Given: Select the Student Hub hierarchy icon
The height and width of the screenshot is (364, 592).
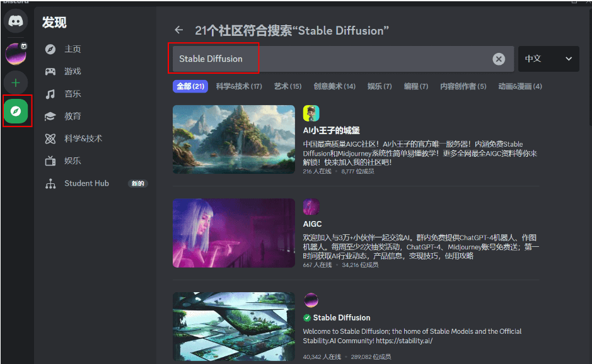Looking at the screenshot, I should point(50,183).
